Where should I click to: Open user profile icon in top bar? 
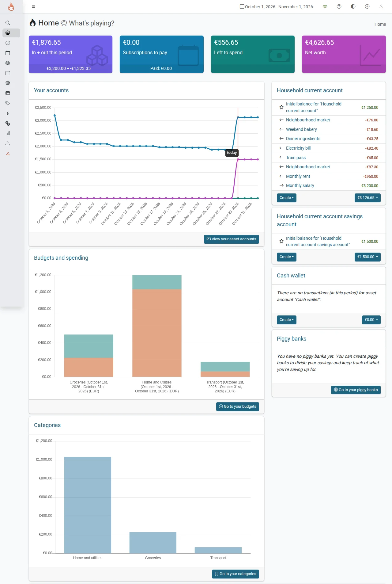point(381,6)
